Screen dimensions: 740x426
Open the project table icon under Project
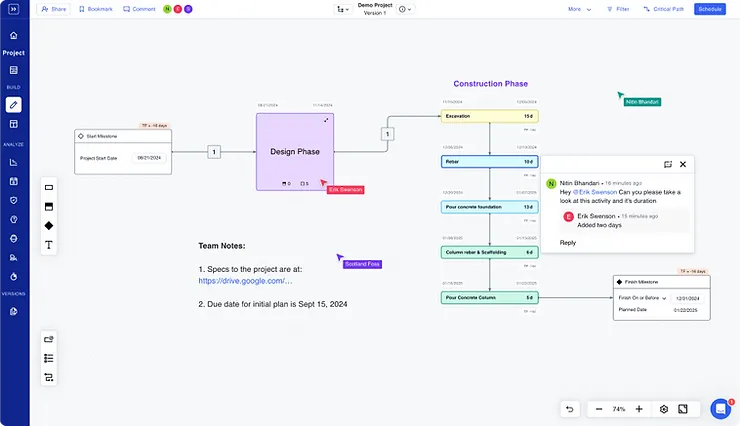pyautogui.click(x=14, y=70)
